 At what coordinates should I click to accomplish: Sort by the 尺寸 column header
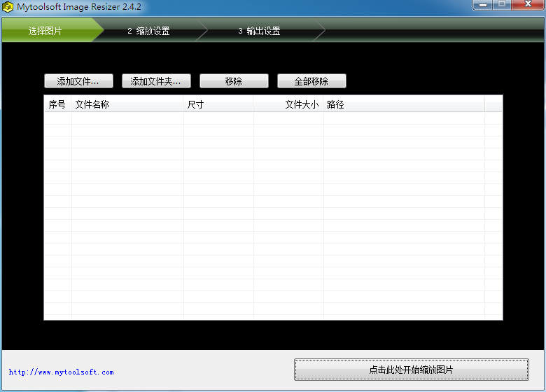click(218, 104)
